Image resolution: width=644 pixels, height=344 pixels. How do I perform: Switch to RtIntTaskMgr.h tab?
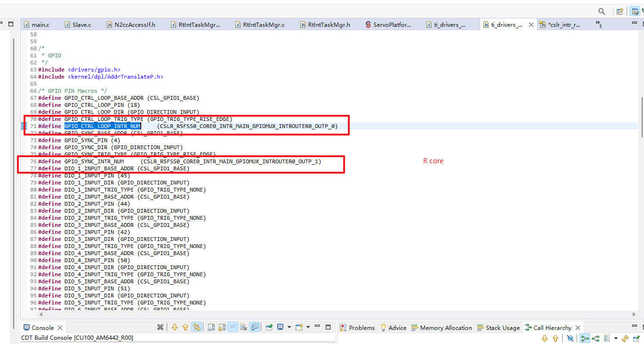coord(325,24)
